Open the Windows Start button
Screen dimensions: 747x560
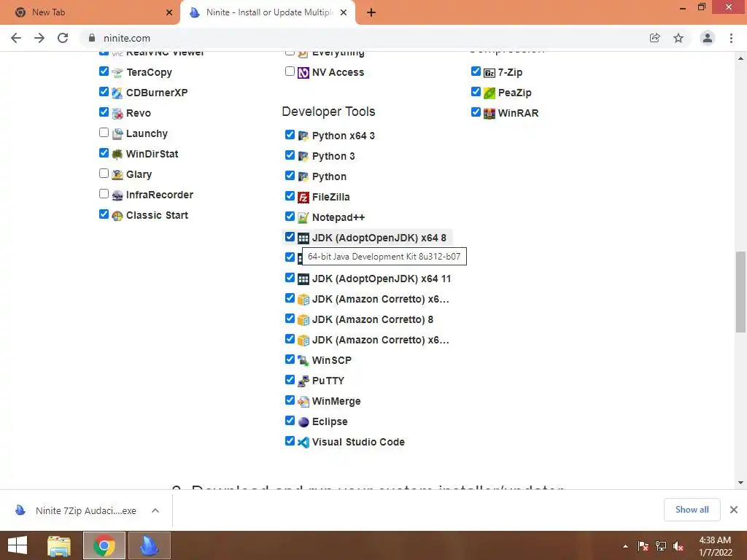(x=18, y=545)
